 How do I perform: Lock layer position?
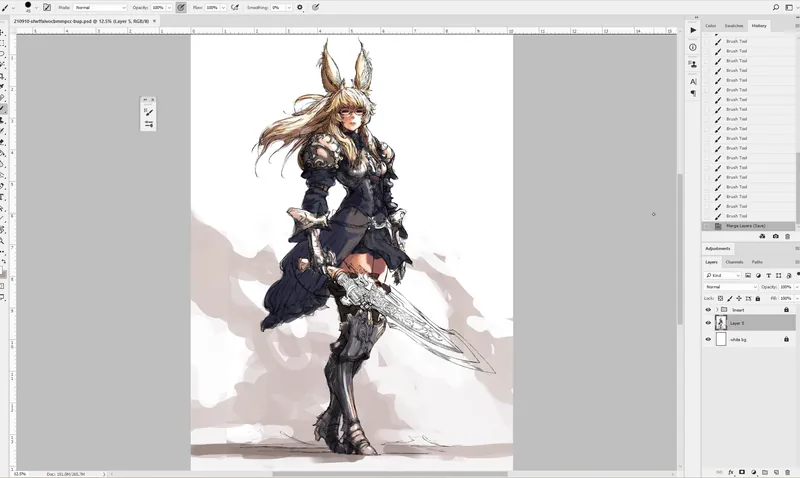(739, 298)
